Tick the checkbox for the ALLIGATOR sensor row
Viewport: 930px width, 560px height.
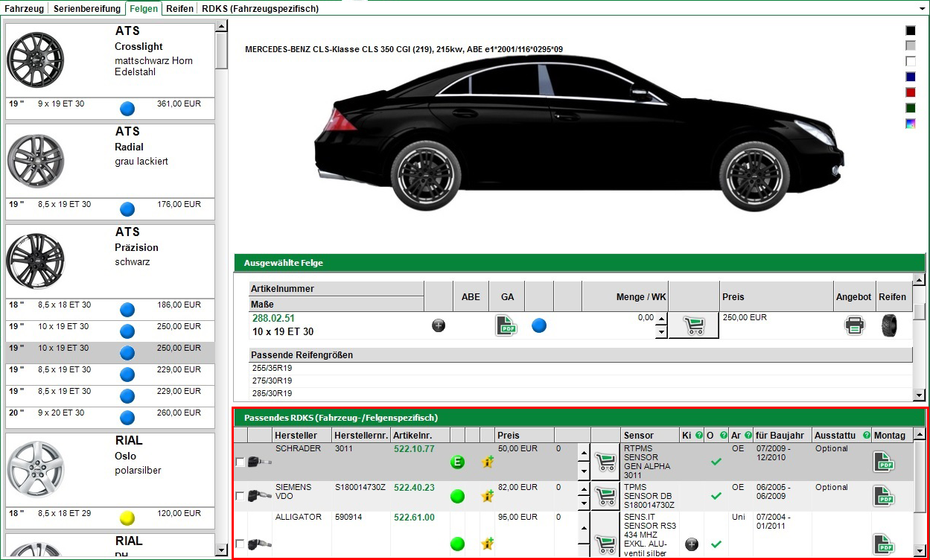pos(240,544)
